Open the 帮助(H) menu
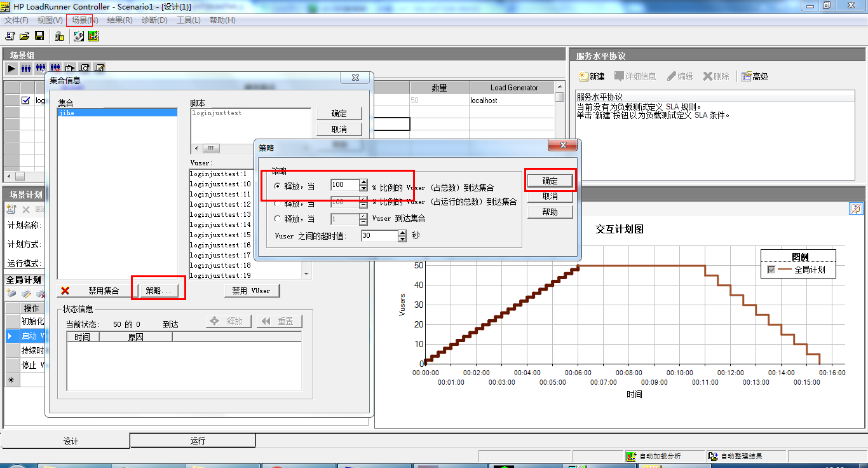The image size is (868, 468). tap(222, 20)
